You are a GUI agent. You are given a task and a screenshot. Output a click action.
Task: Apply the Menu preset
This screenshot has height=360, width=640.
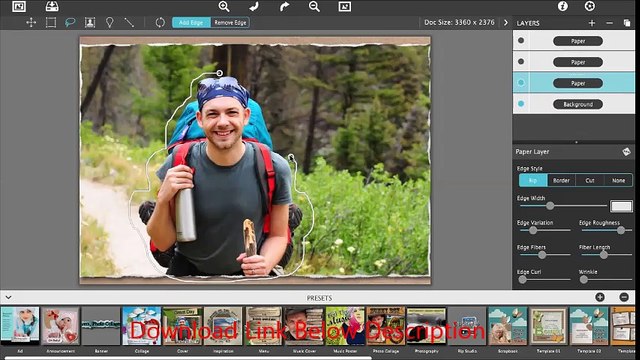point(264,326)
